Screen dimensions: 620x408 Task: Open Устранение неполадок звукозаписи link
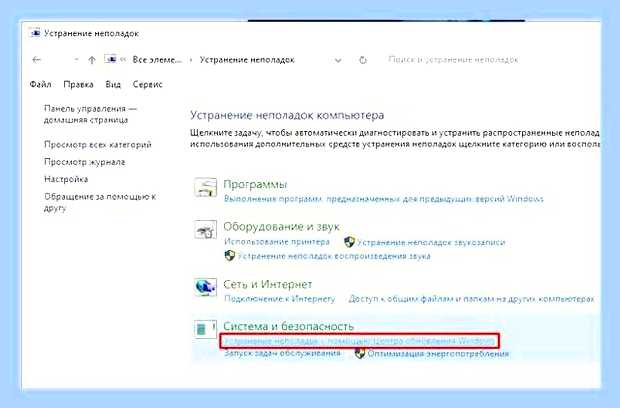(431, 242)
